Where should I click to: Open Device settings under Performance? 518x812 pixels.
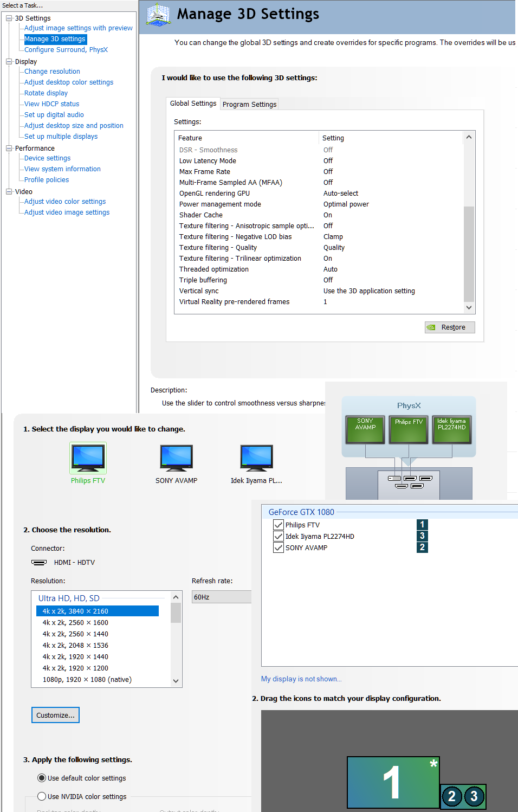click(x=48, y=158)
